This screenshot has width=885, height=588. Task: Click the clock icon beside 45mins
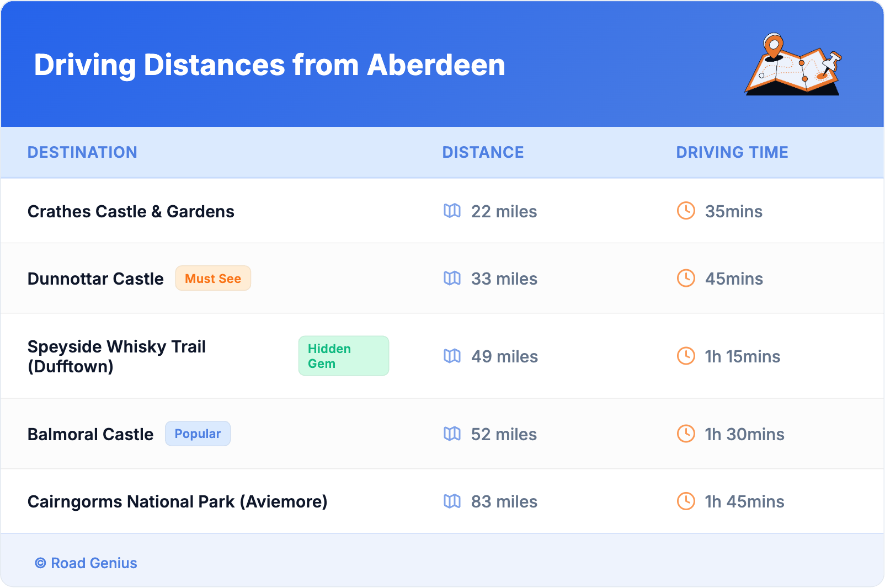coord(686,278)
